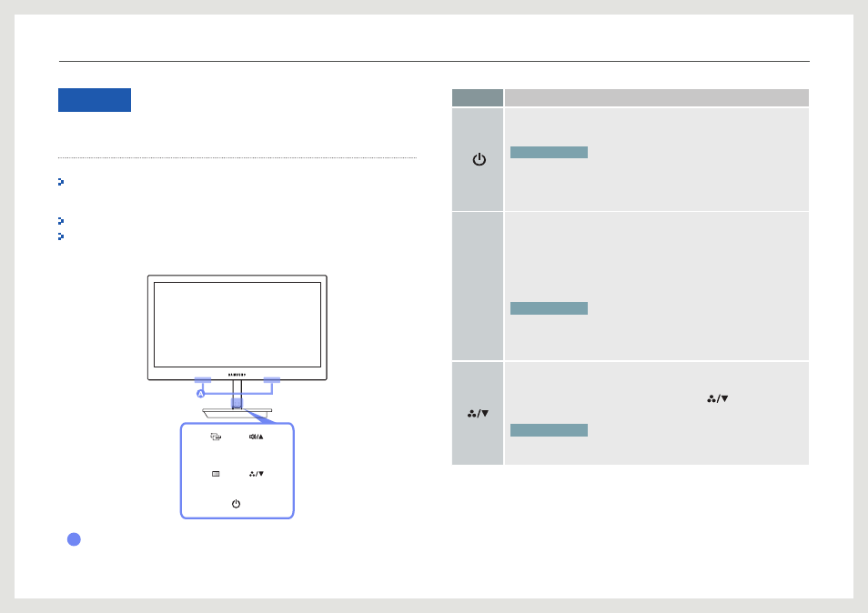Click the volume/up arrow icon in callout

coord(257,437)
